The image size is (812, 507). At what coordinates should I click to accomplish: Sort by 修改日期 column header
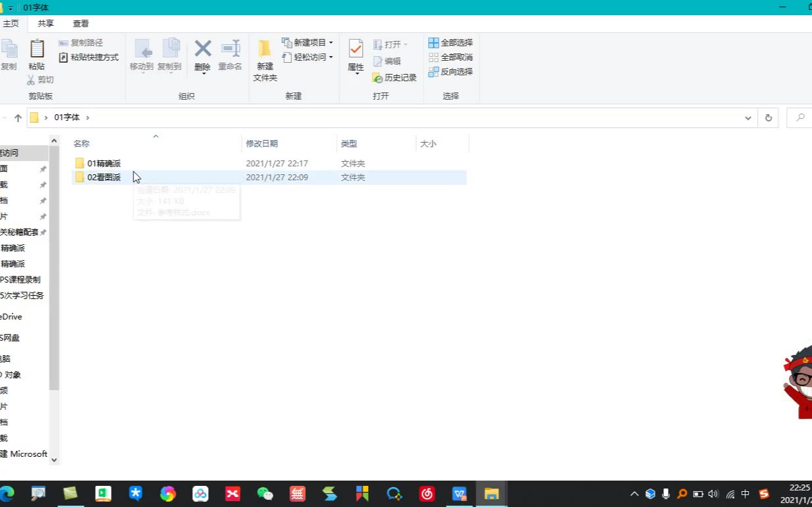point(262,143)
